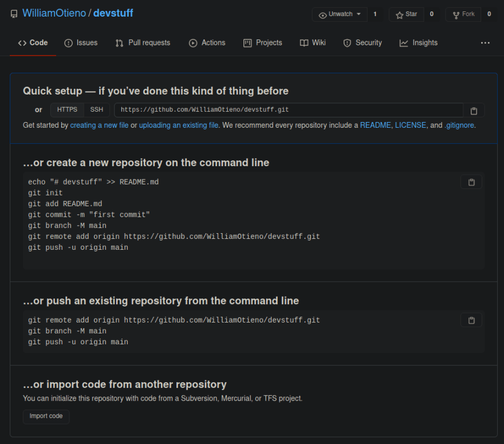Open the Security tab
Viewport: 504px width, 444px height.
click(x=363, y=43)
